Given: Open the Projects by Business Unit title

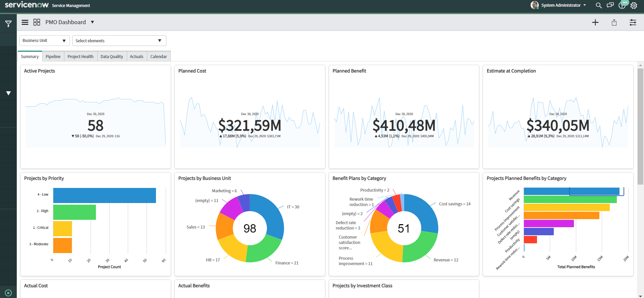Looking at the screenshot, I should [x=205, y=178].
